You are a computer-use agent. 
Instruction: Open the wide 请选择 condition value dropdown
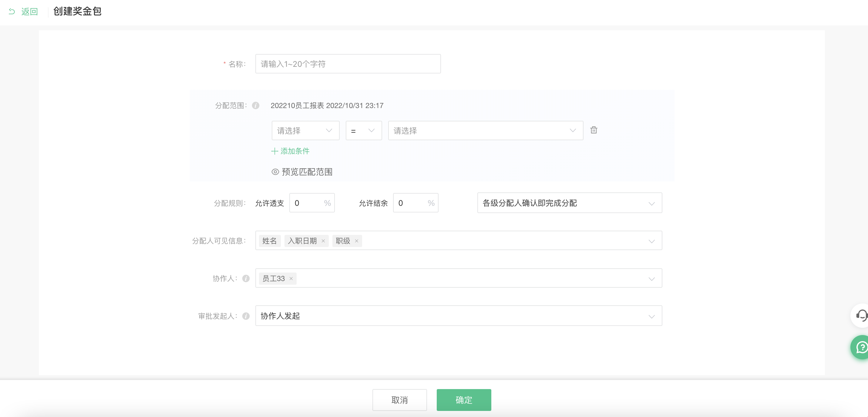[486, 131]
